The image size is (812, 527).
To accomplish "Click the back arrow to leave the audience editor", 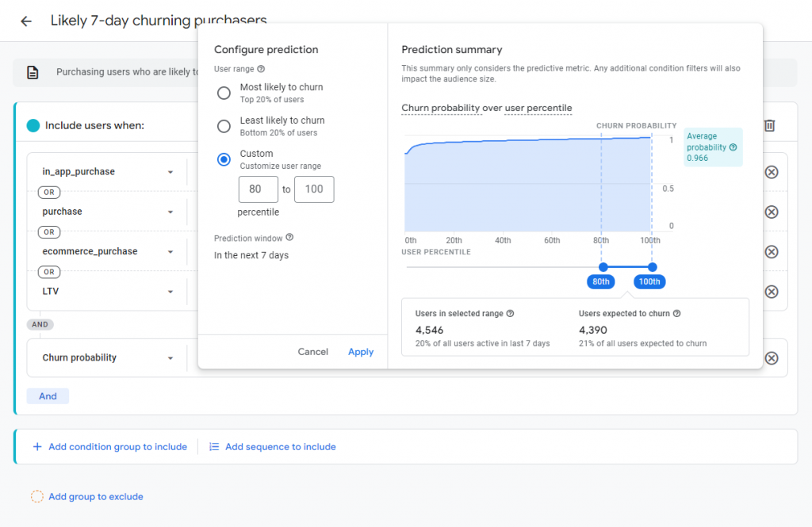I will 26,21.
